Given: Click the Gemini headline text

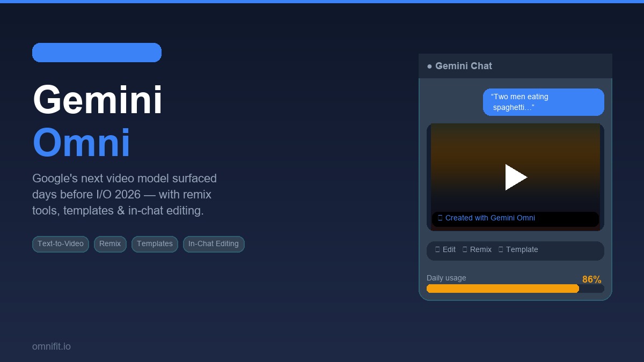Looking at the screenshot, I should (98, 100).
